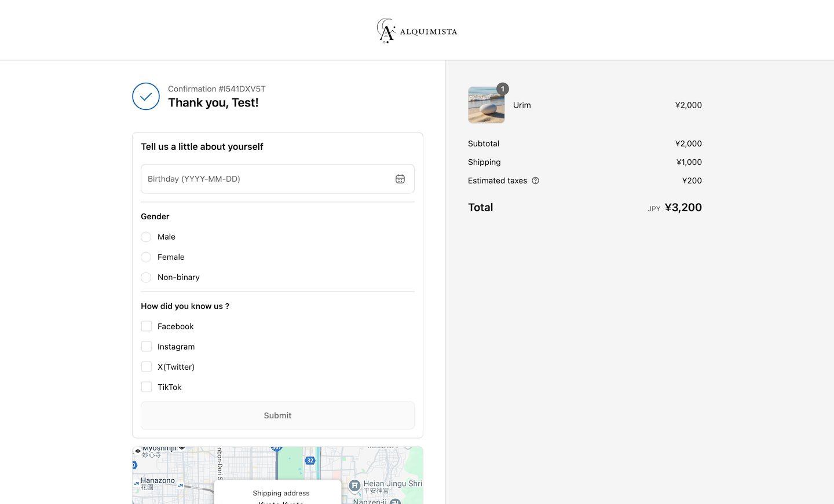Click the Confirmation #I541DXV5T text
The image size is (834, 504).
[x=217, y=89]
